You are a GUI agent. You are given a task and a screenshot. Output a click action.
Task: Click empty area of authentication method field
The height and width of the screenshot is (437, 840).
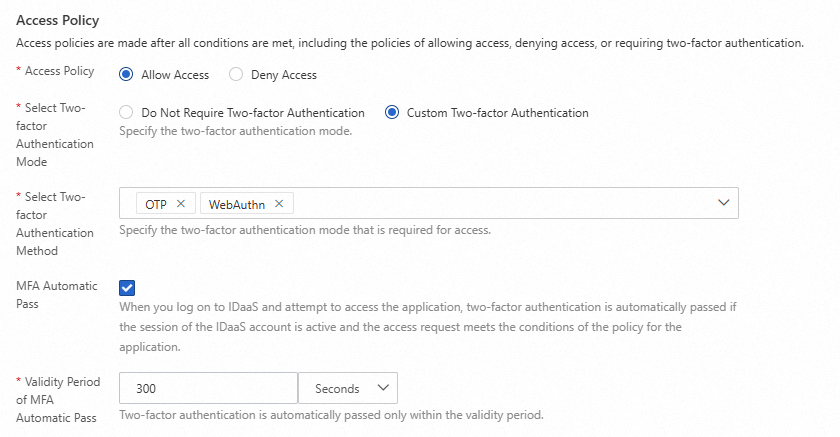tap(500, 203)
